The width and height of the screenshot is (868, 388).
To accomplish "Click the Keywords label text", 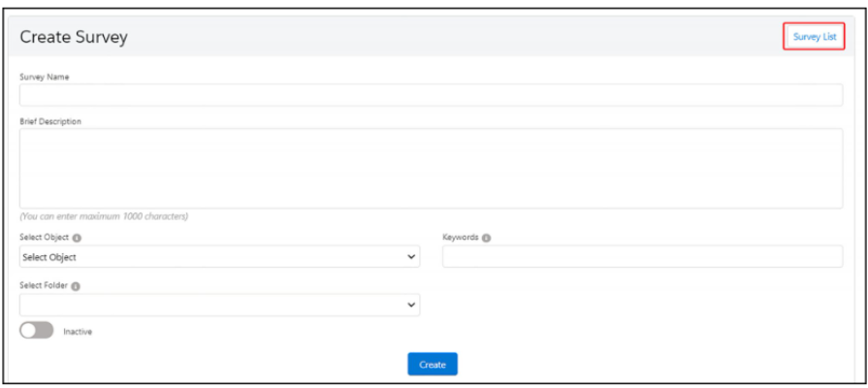I will pyautogui.click(x=460, y=238).
